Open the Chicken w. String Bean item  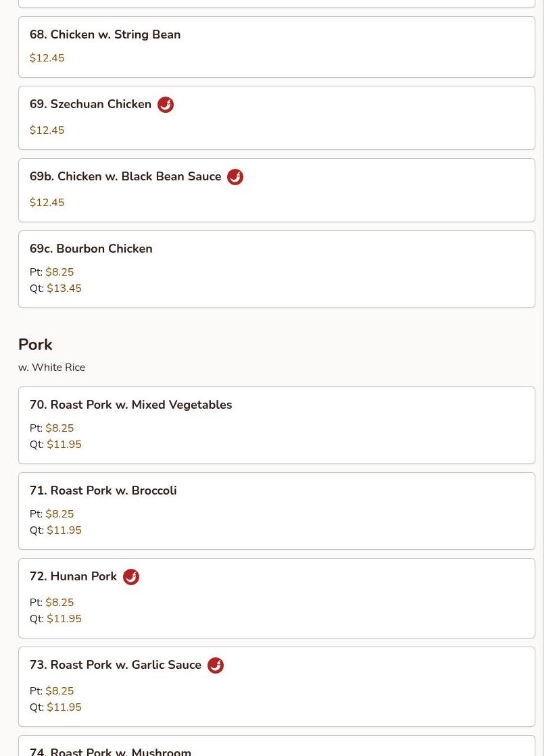pos(105,34)
